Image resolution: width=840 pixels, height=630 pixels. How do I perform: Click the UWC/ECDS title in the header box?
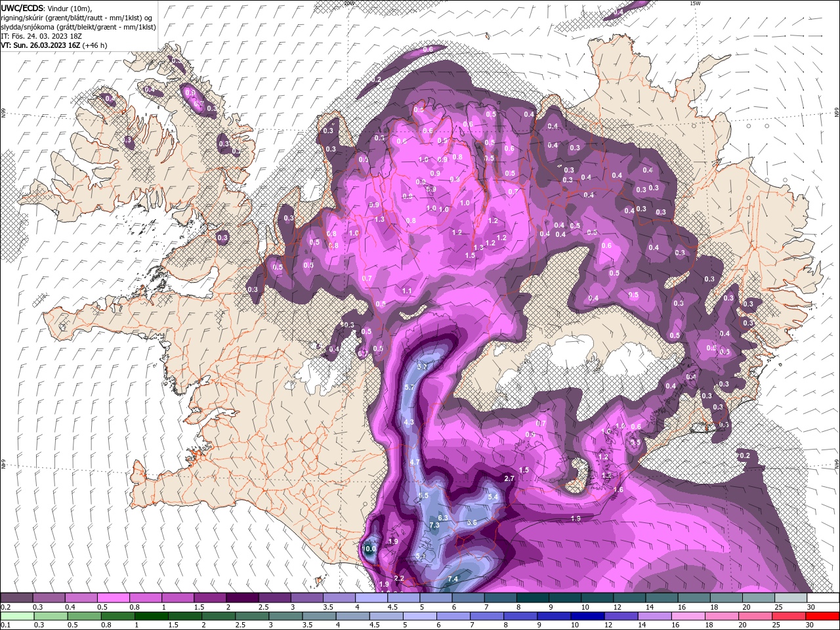tap(22, 8)
